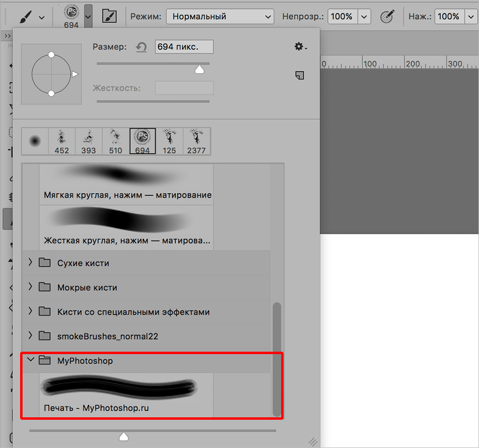
Task: Collapse the MyPhotoshop brush folder
Action: [31, 360]
